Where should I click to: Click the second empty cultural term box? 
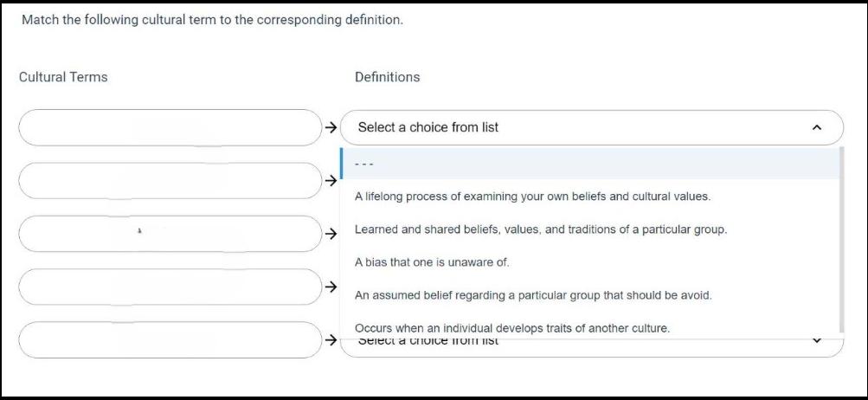coord(170,181)
